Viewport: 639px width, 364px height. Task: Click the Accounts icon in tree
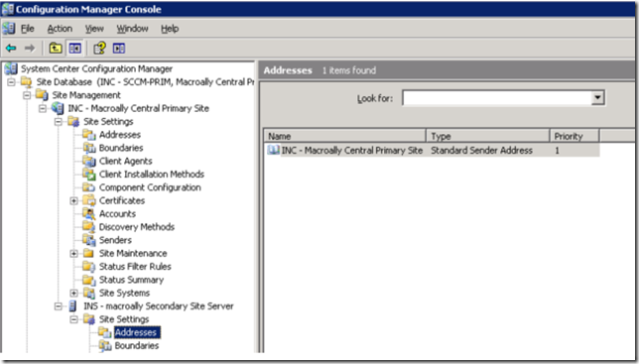pos(89,214)
